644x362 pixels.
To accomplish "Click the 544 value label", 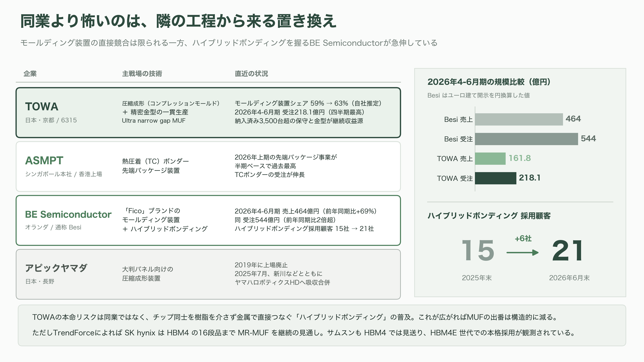I will pyautogui.click(x=588, y=138).
